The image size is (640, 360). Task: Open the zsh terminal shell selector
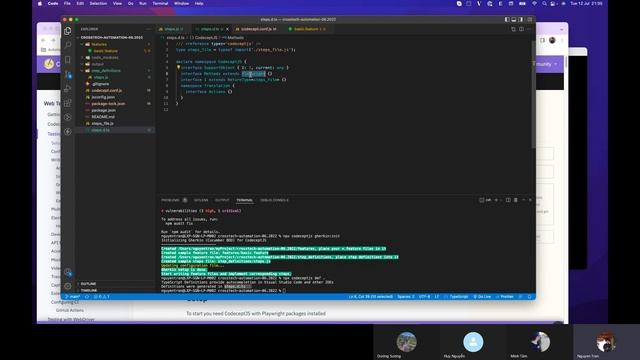[x=485, y=200]
